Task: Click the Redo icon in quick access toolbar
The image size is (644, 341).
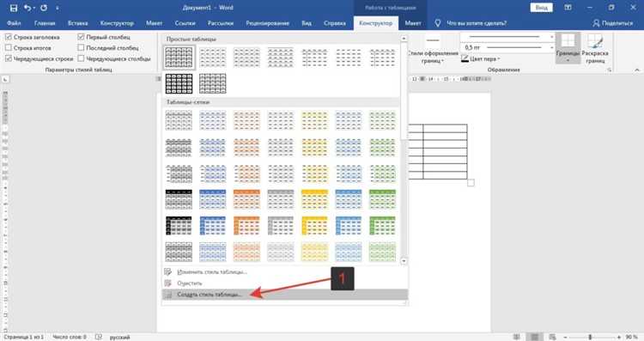Action: click(44, 8)
